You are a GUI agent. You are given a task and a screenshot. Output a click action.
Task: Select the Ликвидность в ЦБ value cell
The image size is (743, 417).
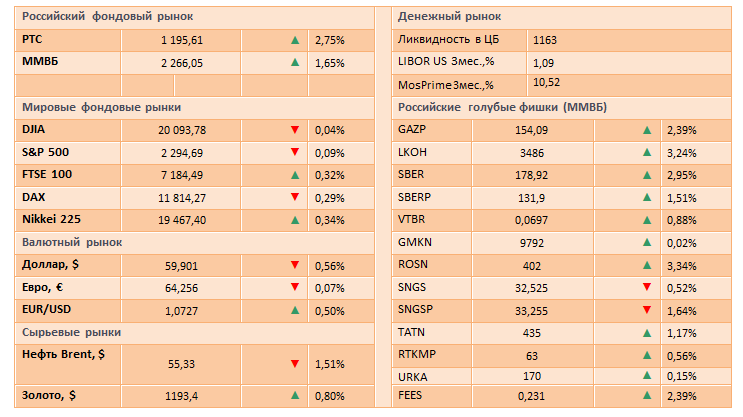click(x=545, y=40)
